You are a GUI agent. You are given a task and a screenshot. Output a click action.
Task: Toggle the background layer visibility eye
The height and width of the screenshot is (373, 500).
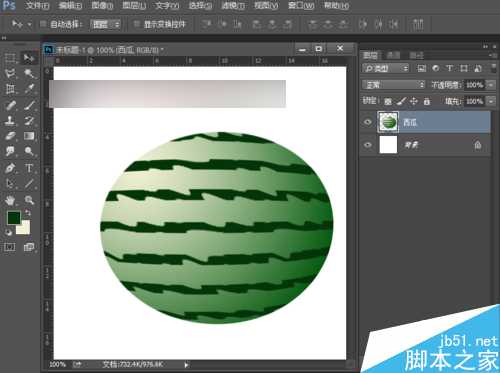click(368, 145)
